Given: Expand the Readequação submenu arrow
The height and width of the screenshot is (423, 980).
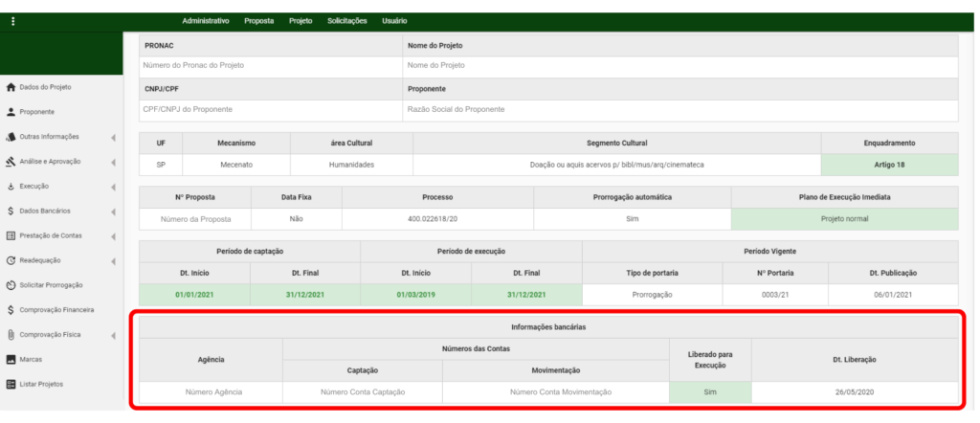Looking at the screenshot, I should (x=113, y=261).
